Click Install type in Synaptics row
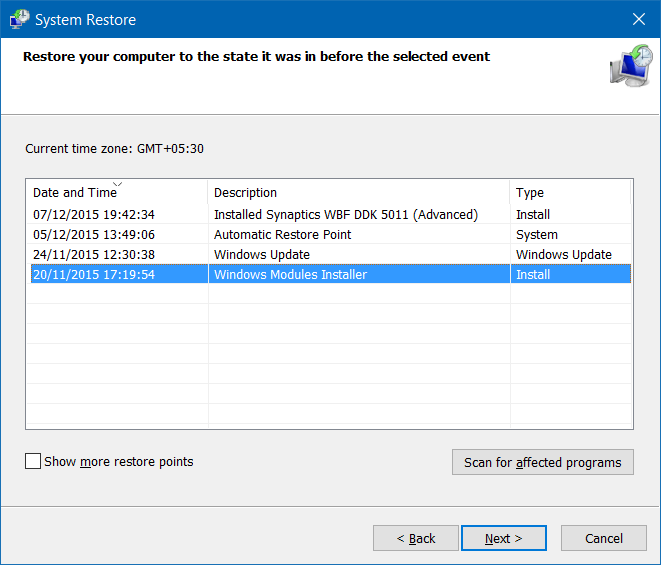Viewport: 661px width, 565px height. pos(533,215)
